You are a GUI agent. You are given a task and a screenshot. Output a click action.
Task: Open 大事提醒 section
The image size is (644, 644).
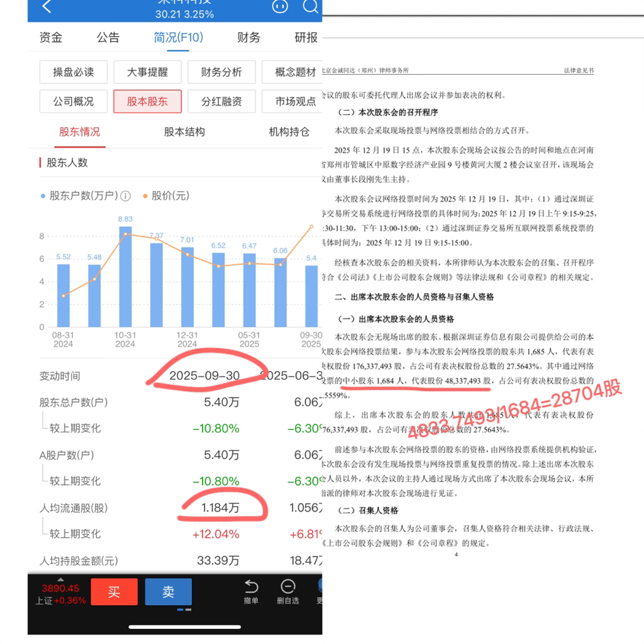pos(147,72)
